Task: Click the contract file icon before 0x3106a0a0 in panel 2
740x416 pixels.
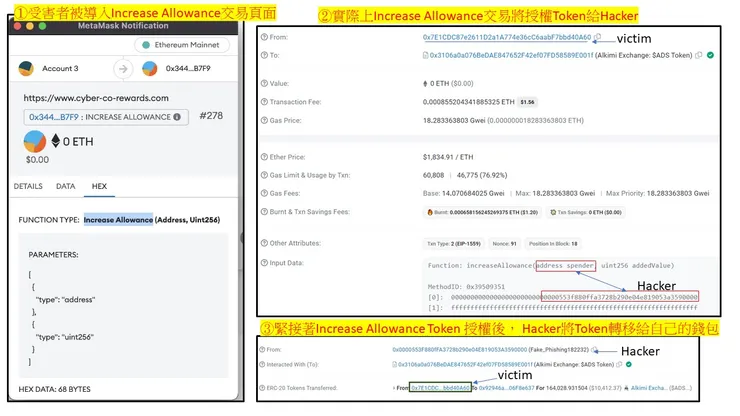Action: click(x=425, y=55)
